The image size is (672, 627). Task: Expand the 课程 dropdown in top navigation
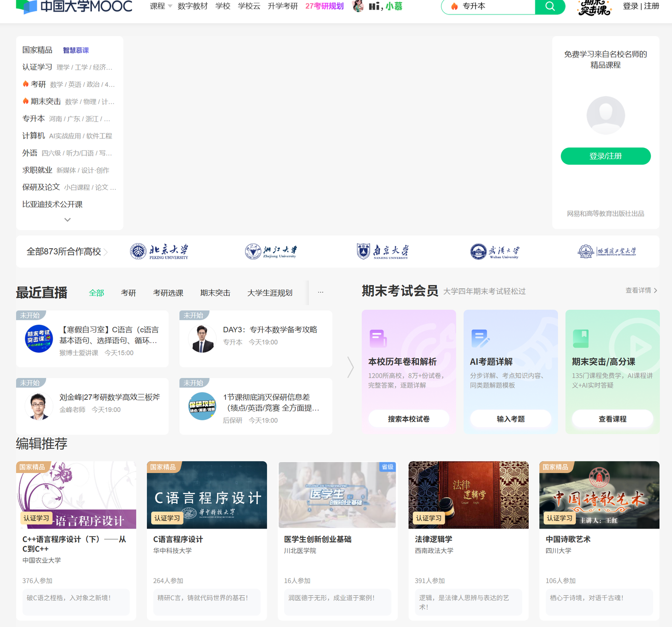tap(161, 6)
